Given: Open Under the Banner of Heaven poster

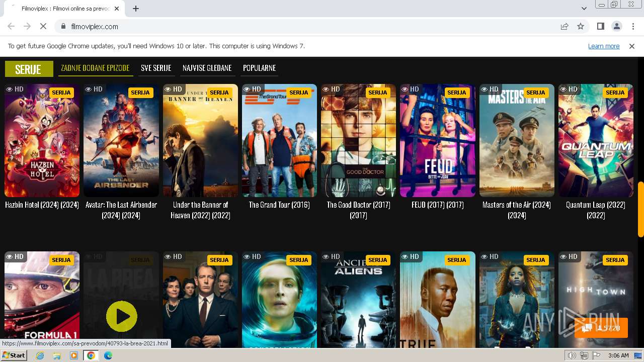Looking at the screenshot, I should pos(200,140).
